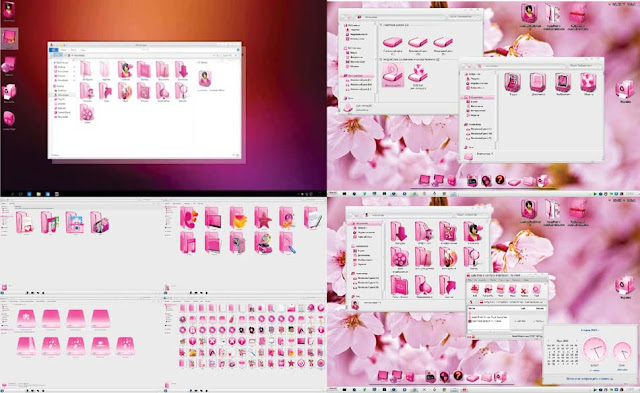Click the Add button in the archiver toolbar
This screenshot has height=393, width=640.
(475, 290)
